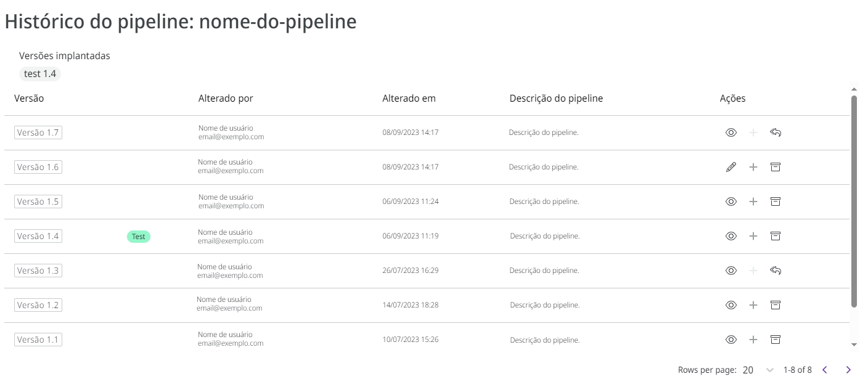868x387 pixels.
Task: Expand the plus control on Versão 1.4
Action: [753, 235]
